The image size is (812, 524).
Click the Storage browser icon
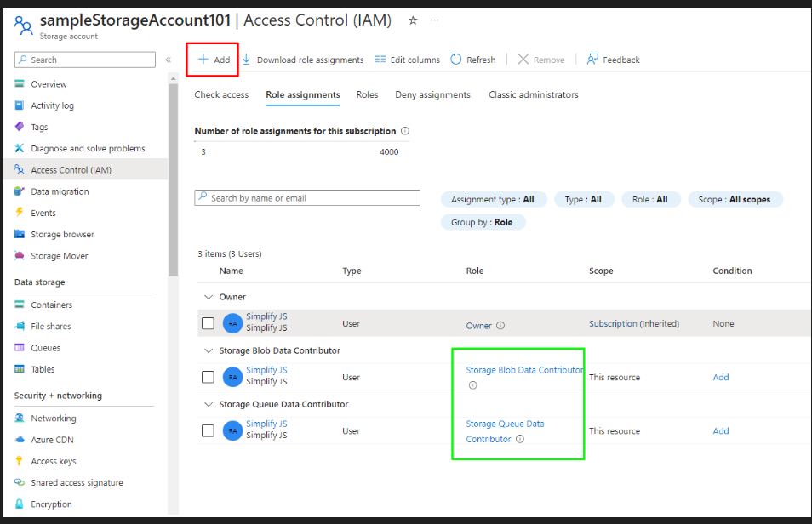point(20,234)
